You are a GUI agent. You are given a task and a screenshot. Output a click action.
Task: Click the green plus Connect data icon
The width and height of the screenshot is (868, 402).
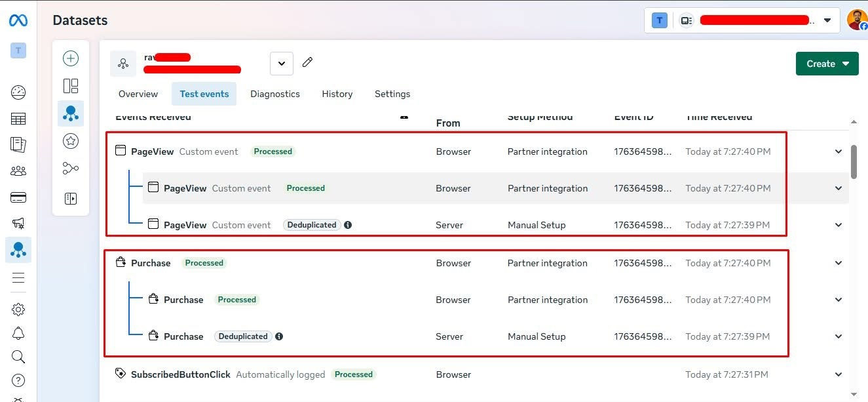pyautogui.click(x=71, y=58)
